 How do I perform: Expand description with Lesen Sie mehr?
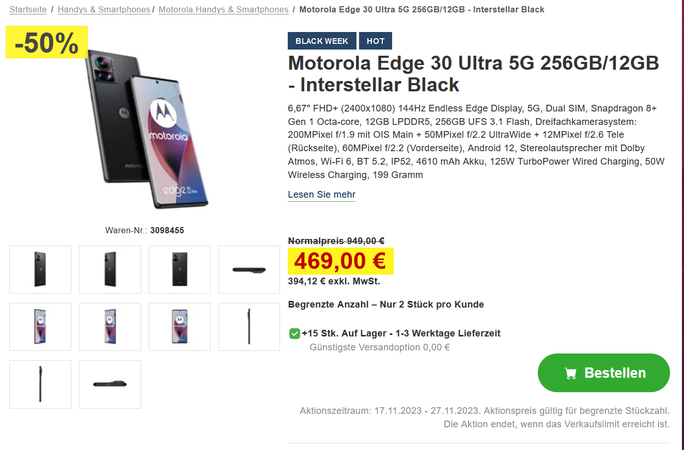tap(321, 195)
